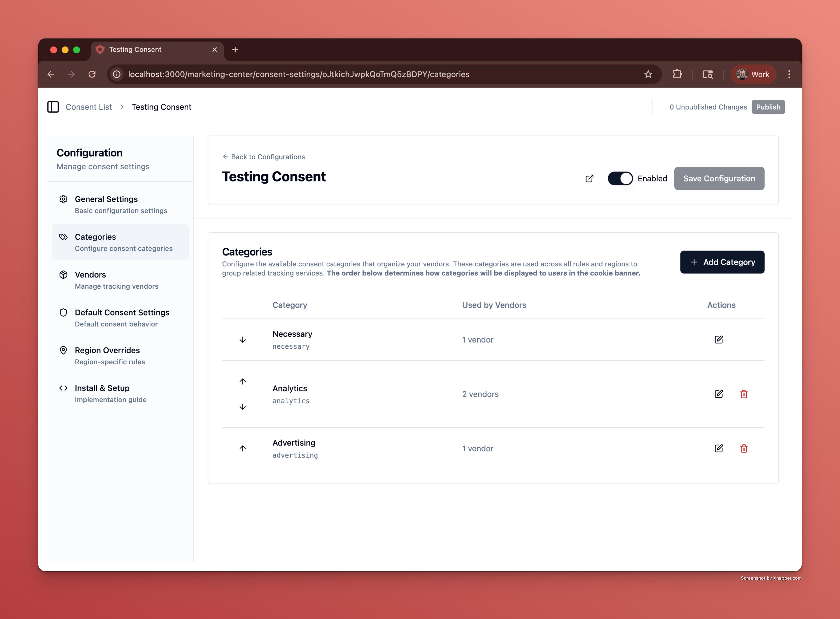Delete the Advertising category

click(x=744, y=448)
